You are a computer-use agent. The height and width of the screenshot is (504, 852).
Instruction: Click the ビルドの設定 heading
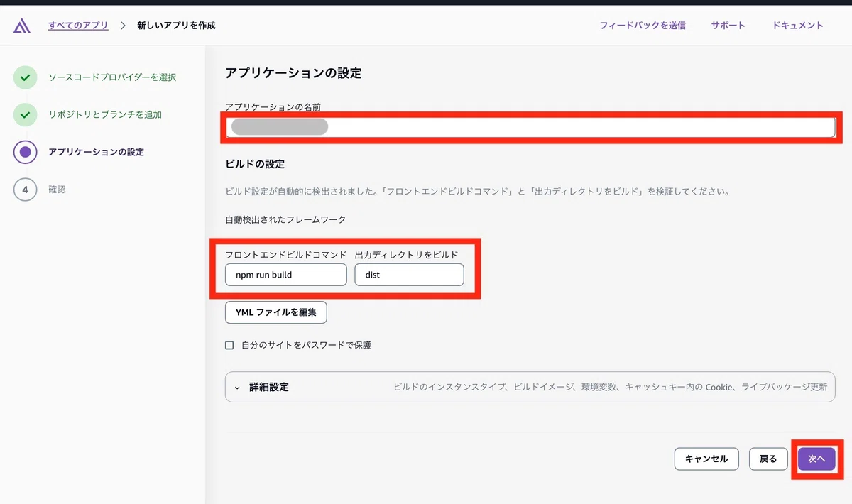point(255,164)
